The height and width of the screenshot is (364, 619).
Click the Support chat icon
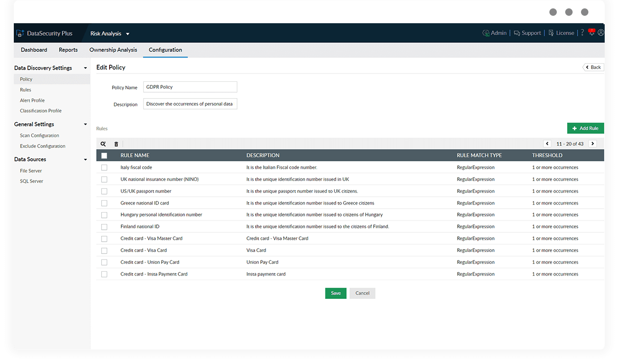[x=516, y=33]
